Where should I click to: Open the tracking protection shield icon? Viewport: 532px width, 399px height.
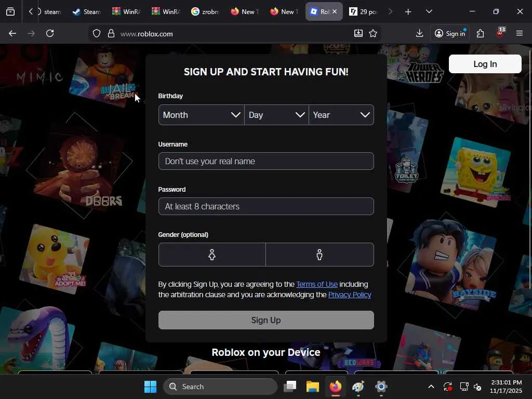(x=97, y=34)
